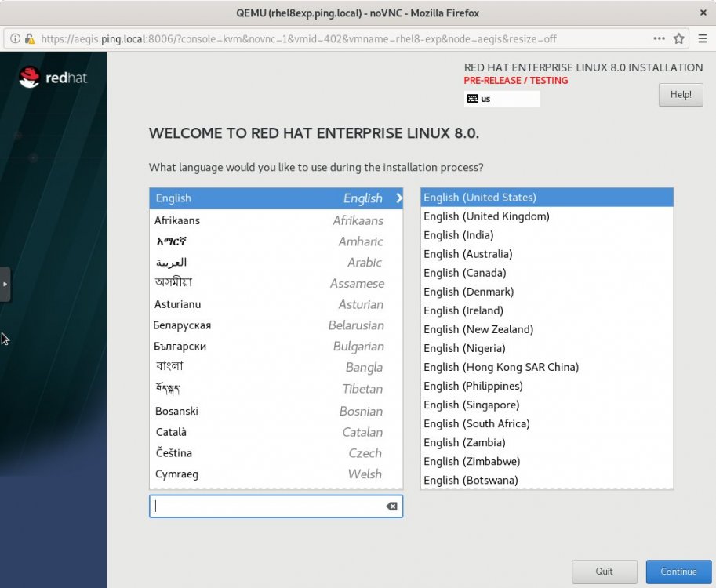Select Català in the language list
Viewport: 716px width, 588px height.
tap(276, 432)
